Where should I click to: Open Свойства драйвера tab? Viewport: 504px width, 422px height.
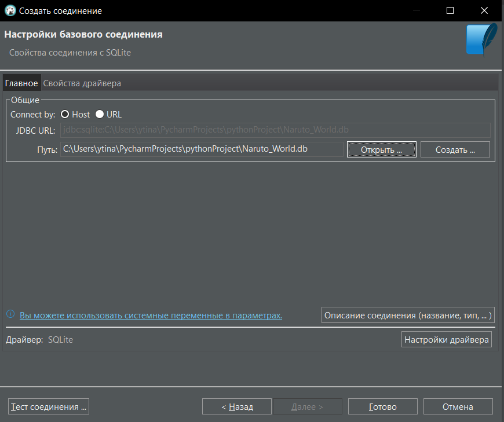tap(82, 83)
